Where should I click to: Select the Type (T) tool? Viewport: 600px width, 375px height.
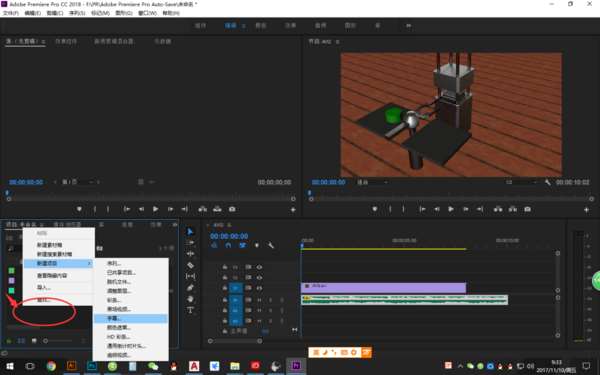click(x=190, y=310)
